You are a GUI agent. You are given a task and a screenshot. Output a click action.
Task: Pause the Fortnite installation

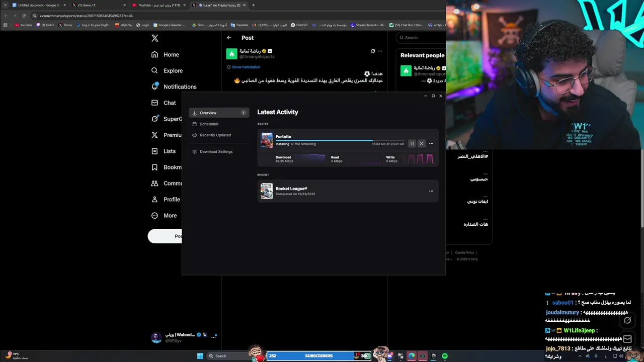point(412,144)
